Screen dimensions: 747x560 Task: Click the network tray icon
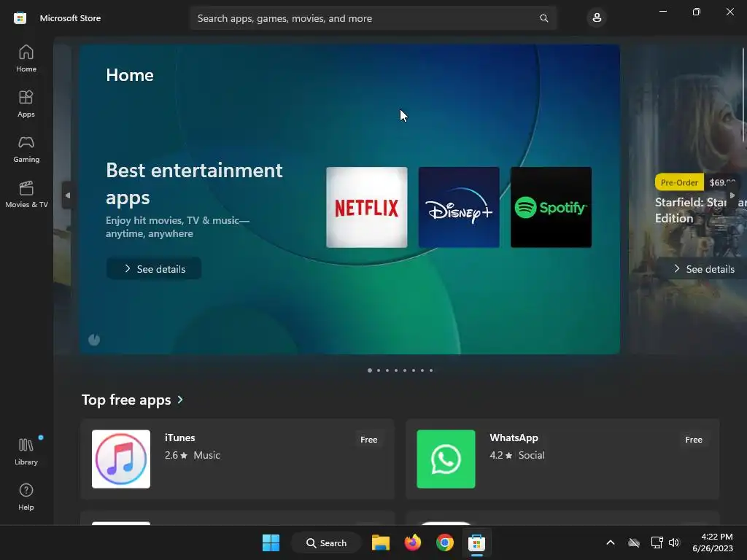pos(657,542)
